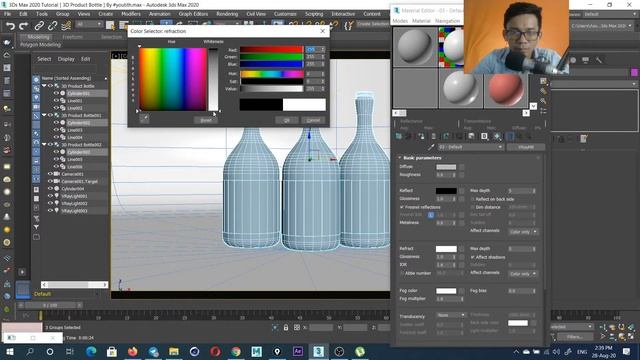Select Camera001.Target in Scene Explorer
640x360 pixels.
click(79, 181)
